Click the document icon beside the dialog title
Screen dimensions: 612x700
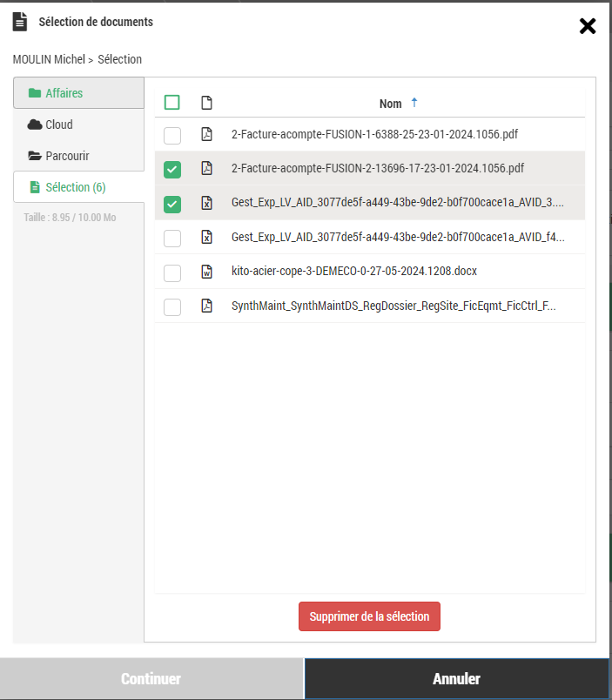[x=20, y=22]
